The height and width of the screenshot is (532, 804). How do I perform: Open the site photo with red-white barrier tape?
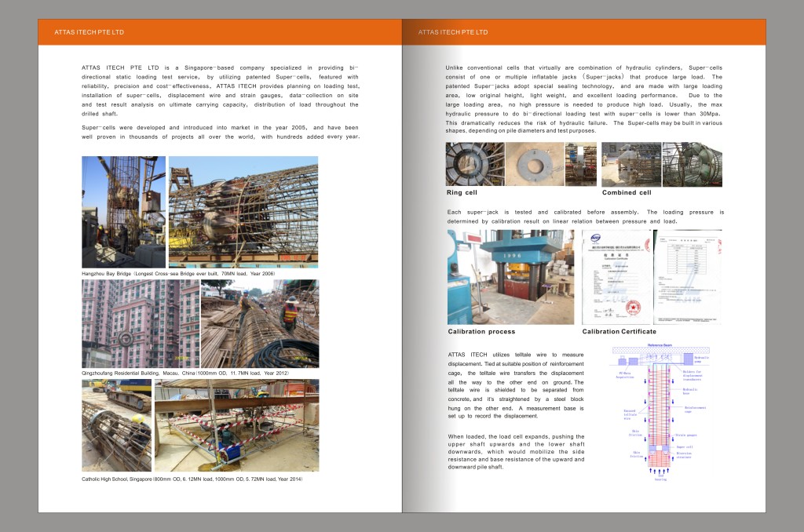pyautogui.click(x=237, y=425)
